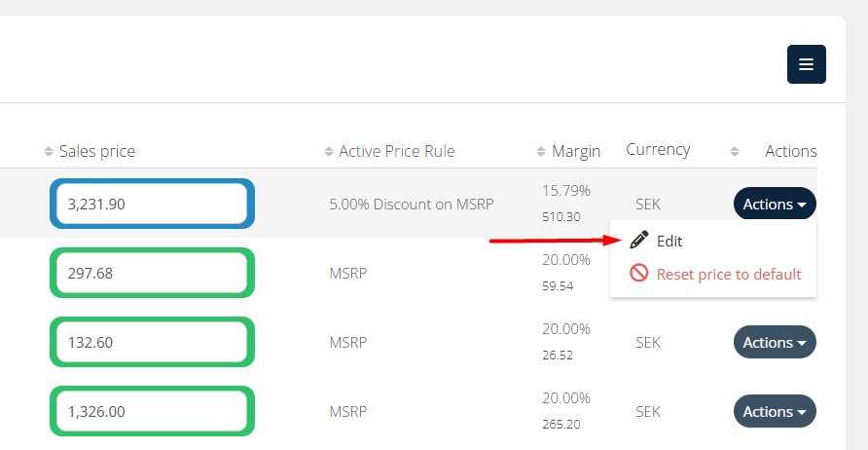Expand Actions dropdown for 132.60 row
This screenshot has height=450, width=868.
pos(775,343)
